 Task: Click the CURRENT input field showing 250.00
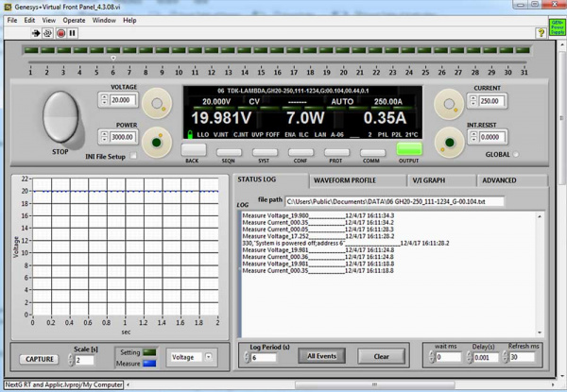coord(492,101)
